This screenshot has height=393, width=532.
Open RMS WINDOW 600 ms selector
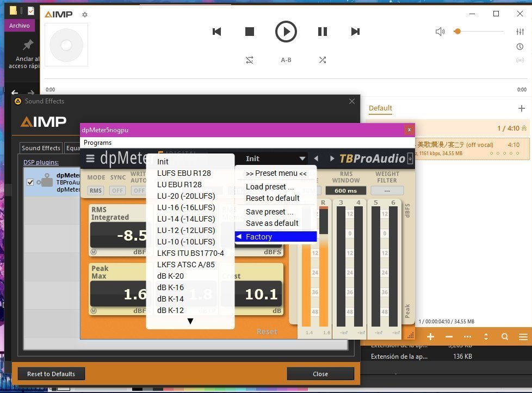tap(346, 191)
